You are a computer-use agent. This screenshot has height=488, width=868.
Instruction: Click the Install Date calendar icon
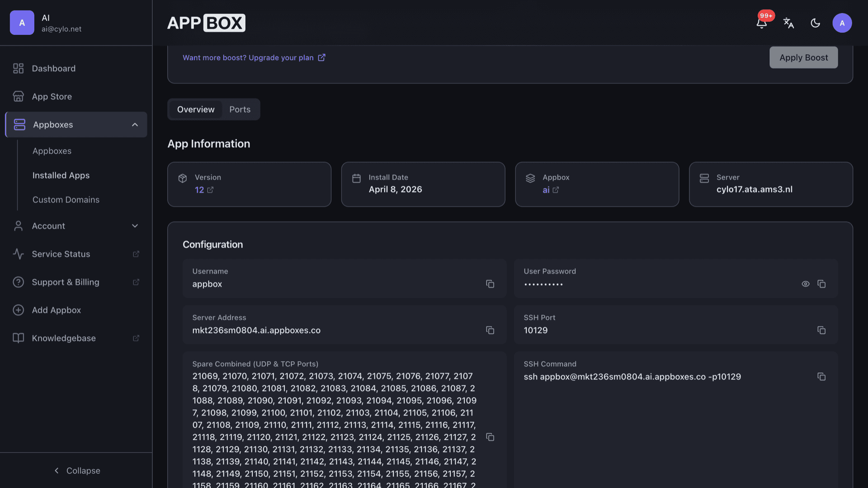click(356, 178)
